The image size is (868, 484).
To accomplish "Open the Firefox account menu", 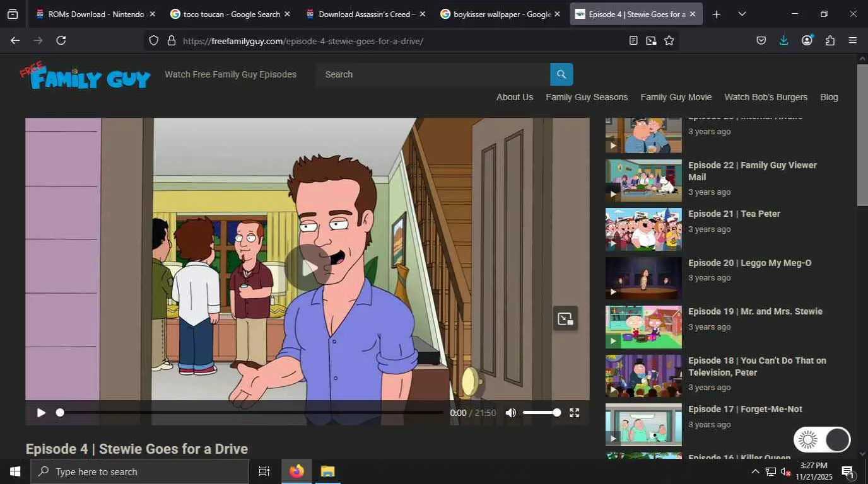I will (x=807, y=40).
